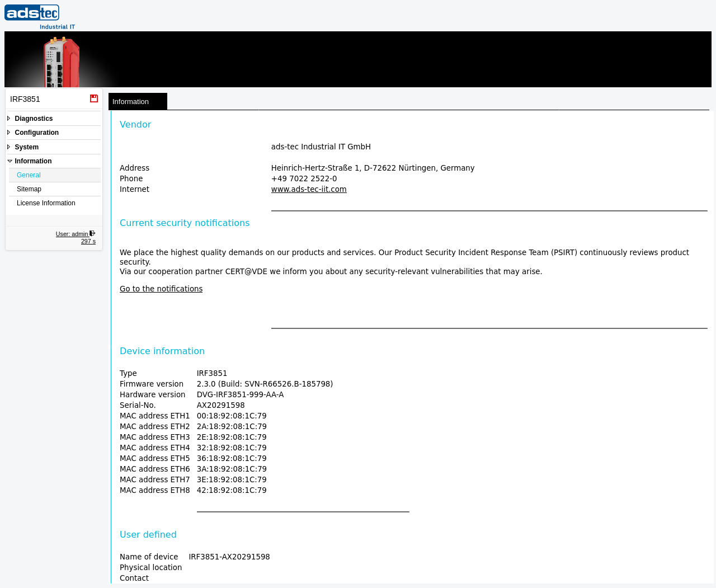
Task: Click the serial number AX20291598
Action: pos(220,405)
